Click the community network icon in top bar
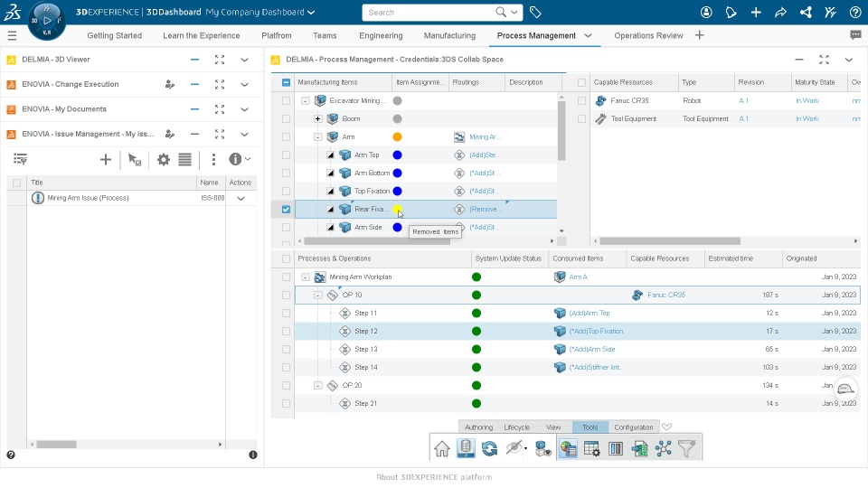Viewport: 868px width, 488px height. click(x=806, y=12)
